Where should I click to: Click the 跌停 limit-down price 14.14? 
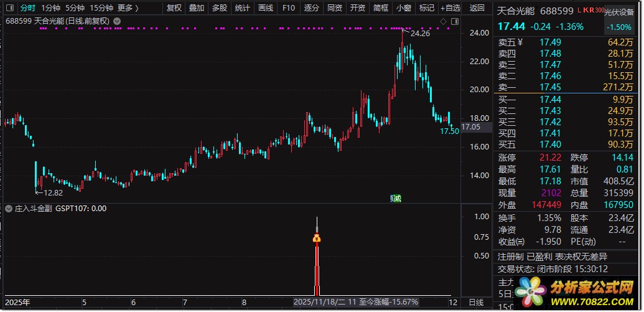[x=623, y=158]
